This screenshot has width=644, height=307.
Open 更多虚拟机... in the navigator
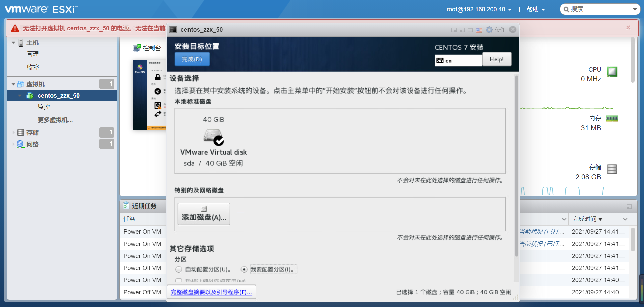click(x=55, y=120)
